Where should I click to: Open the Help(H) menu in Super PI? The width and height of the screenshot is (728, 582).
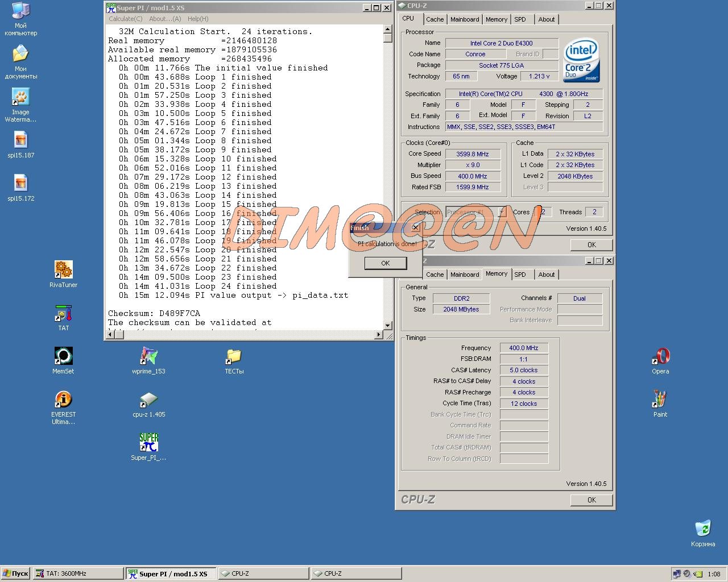click(198, 19)
